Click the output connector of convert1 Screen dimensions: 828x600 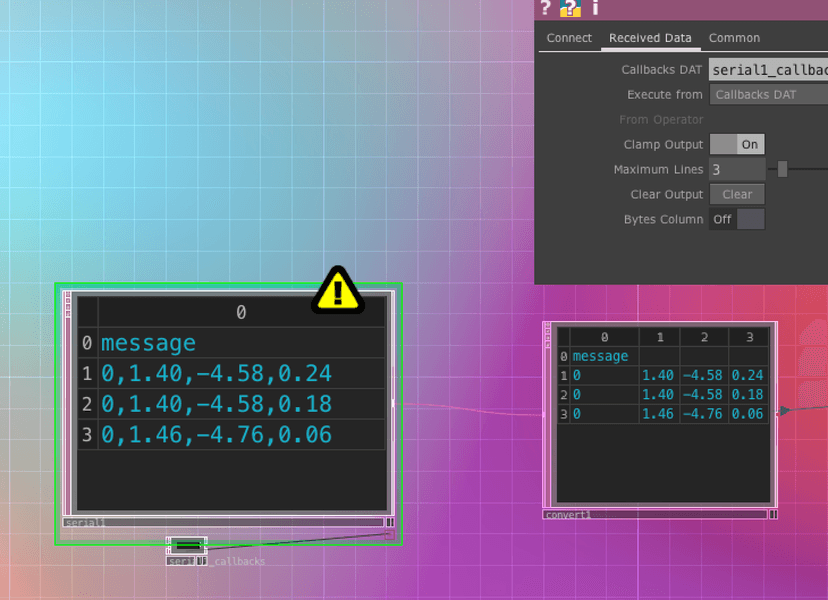point(777,414)
